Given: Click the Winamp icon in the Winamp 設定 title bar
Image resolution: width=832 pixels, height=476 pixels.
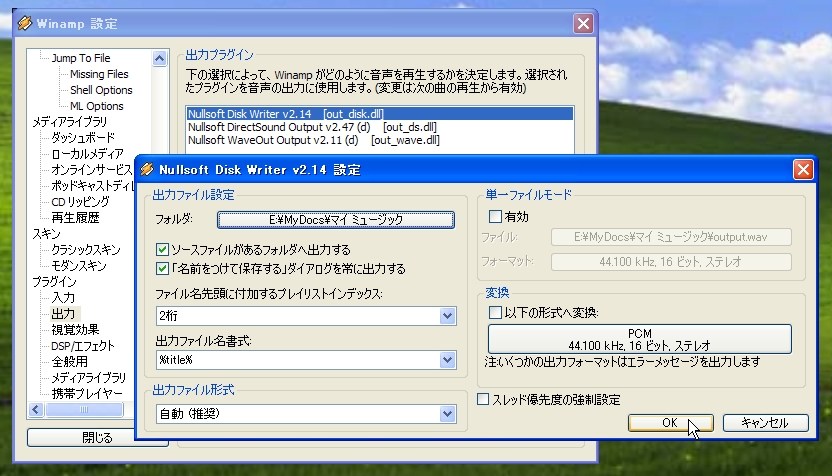Looking at the screenshot, I should point(25,23).
